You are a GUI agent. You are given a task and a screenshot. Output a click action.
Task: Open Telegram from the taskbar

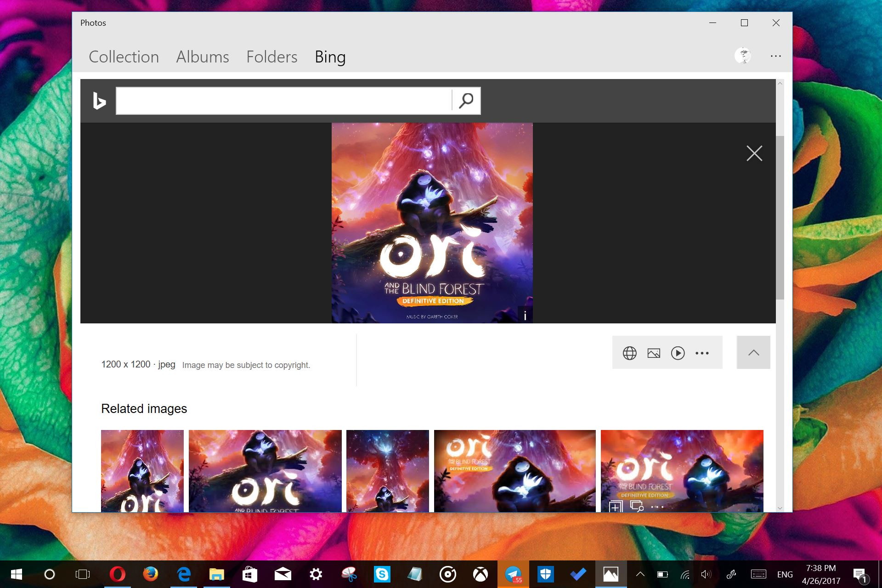pos(513,574)
